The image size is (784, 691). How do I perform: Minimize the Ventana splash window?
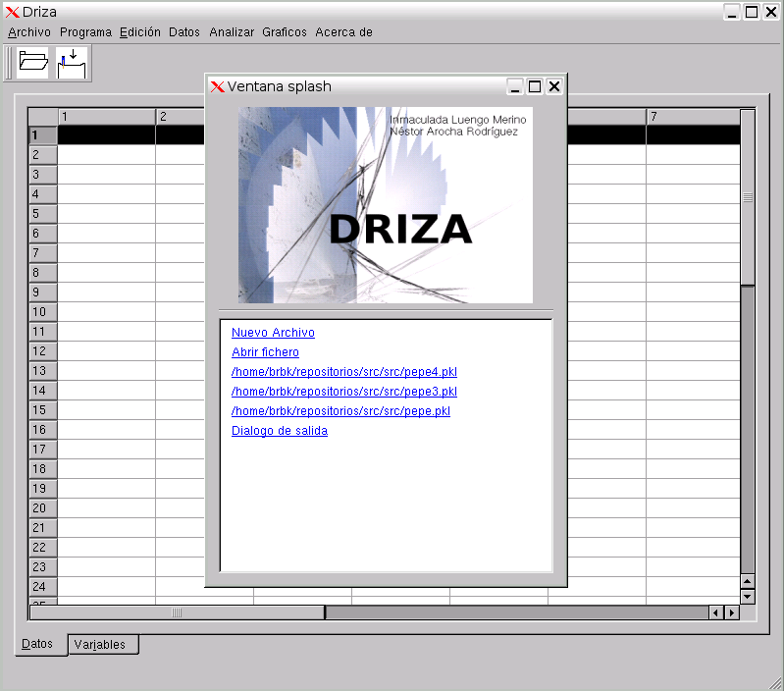515,86
